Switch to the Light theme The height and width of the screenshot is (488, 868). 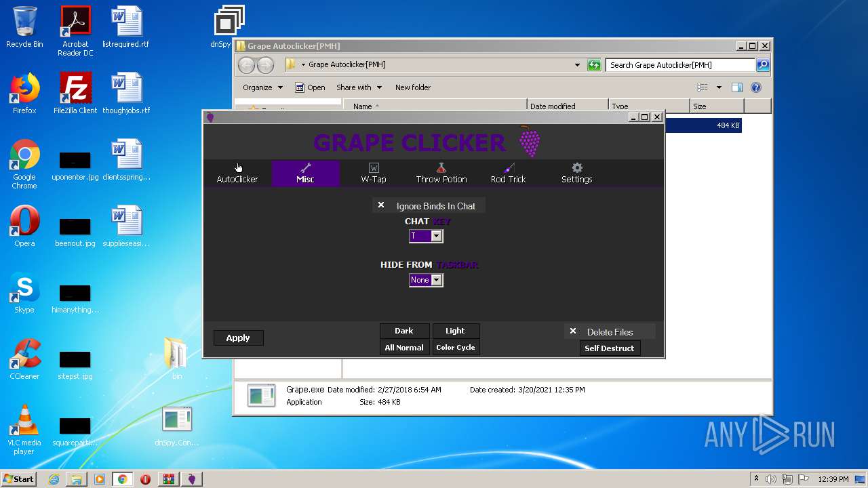pos(455,331)
